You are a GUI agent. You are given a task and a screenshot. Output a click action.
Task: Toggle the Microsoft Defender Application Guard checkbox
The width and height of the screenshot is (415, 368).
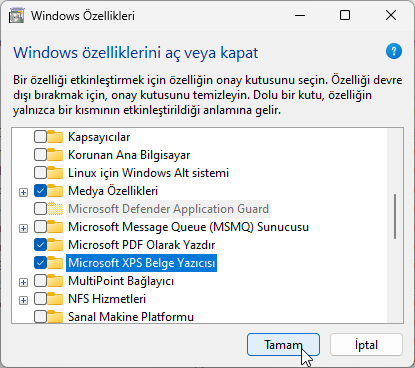point(40,209)
